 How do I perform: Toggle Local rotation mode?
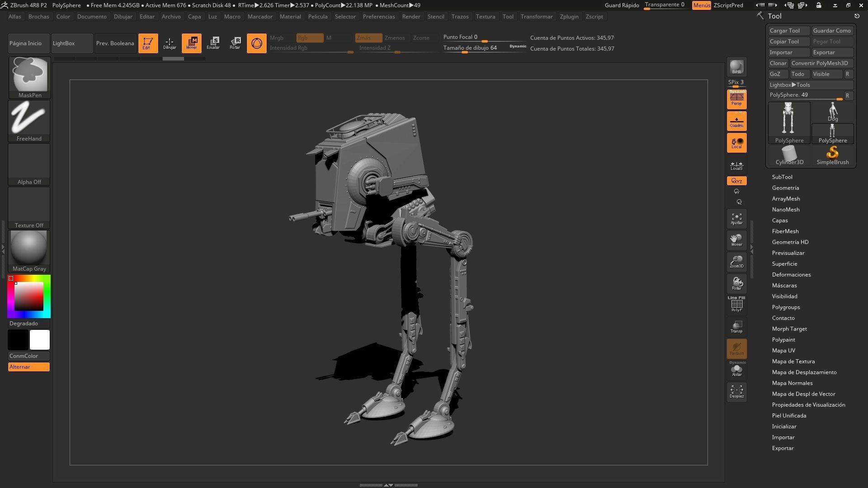pos(736,143)
